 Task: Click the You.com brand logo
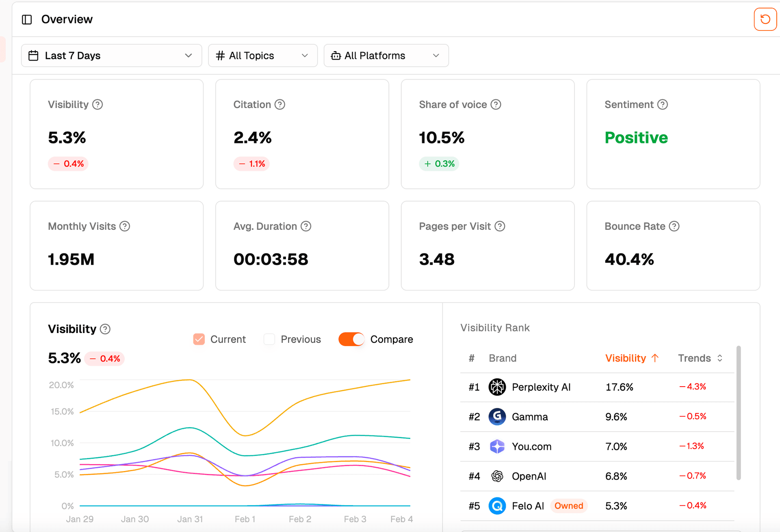pyautogui.click(x=497, y=446)
